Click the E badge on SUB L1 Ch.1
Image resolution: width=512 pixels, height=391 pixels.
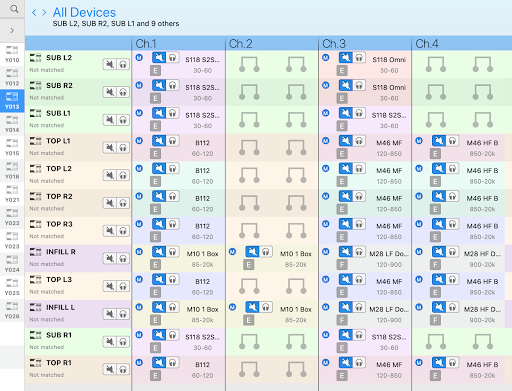pyautogui.click(x=155, y=126)
